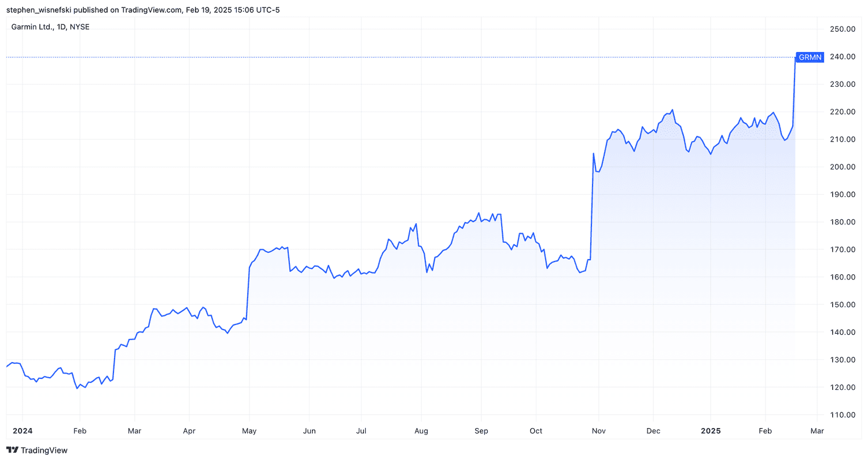Click the 250.00 price axis label
The width and height of the screenshot is (868, 461).
(x=843, y=29)
